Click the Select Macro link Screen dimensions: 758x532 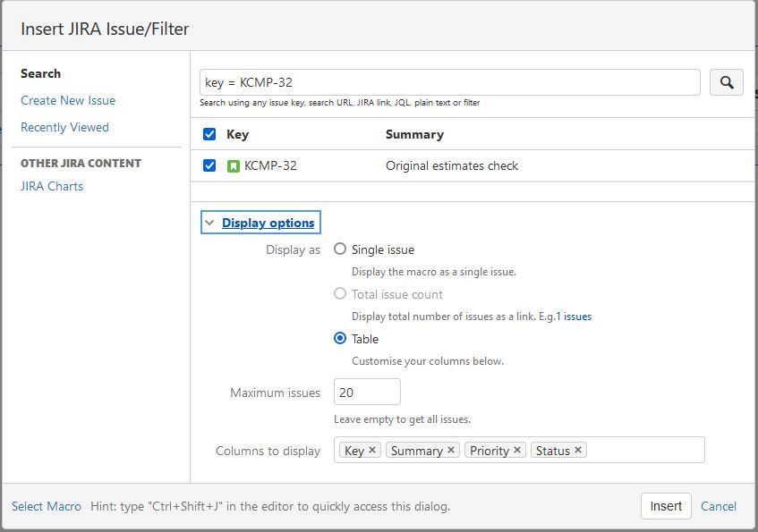click(x=46, y=506)
